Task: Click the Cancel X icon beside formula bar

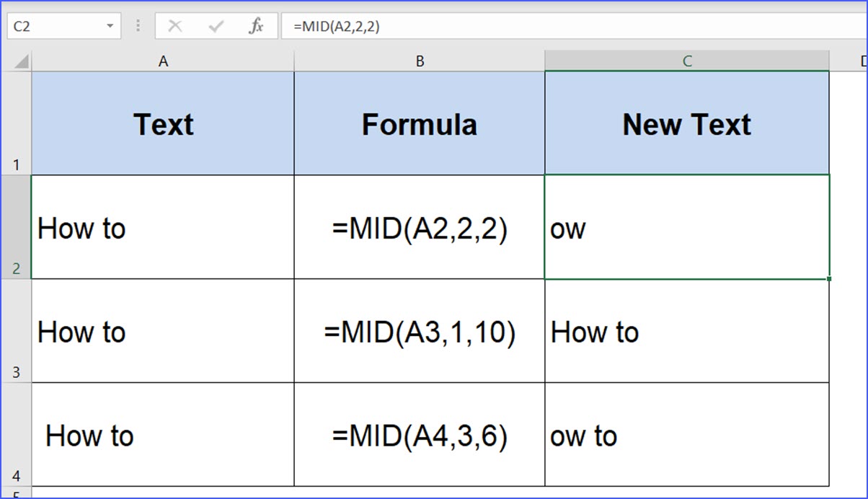Action: pos(174,25)
